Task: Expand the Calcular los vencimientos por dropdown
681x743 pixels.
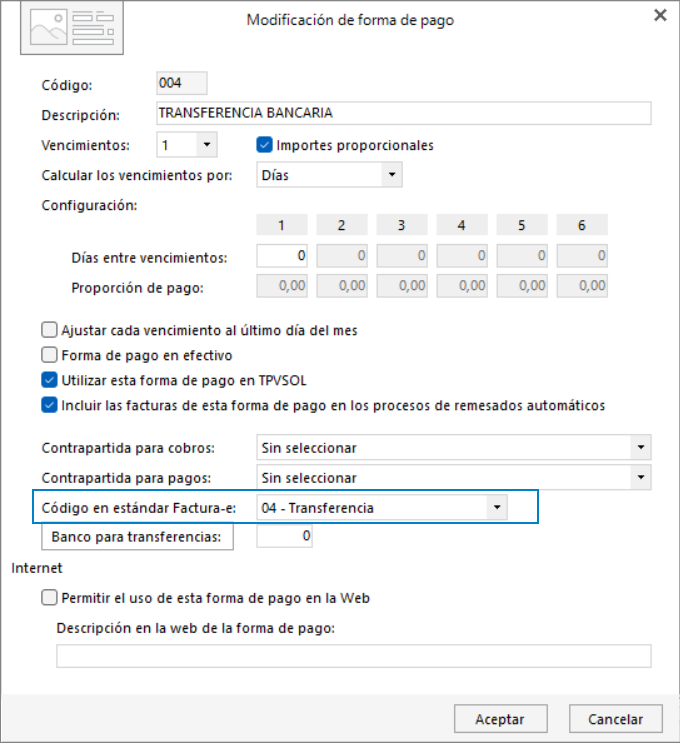Action: [392, 174]
